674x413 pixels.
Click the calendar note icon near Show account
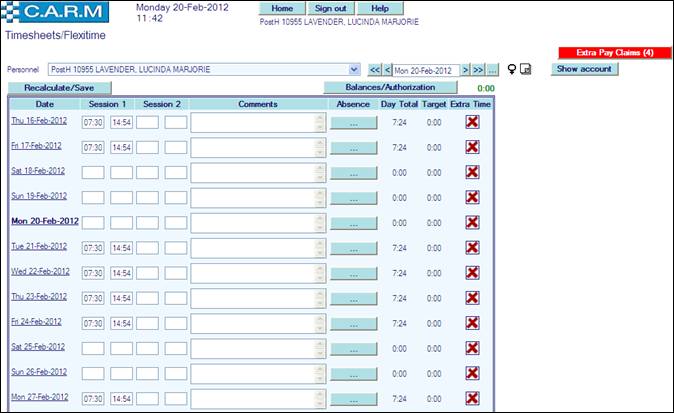(527, 70)
